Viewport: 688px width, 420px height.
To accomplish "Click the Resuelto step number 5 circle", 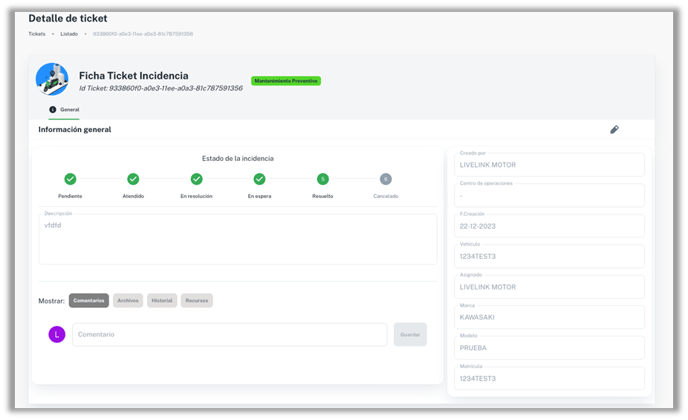I will (322, 179).
